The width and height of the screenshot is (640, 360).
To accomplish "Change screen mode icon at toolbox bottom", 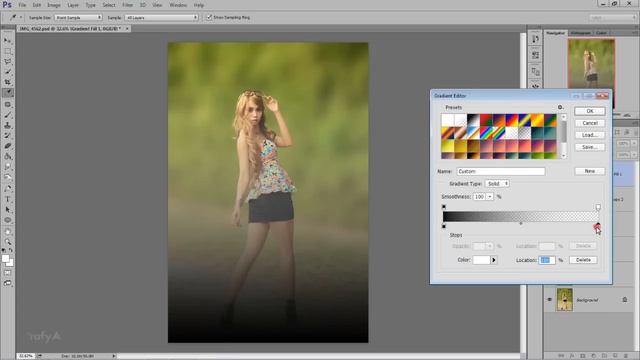I will click(7, 283).
